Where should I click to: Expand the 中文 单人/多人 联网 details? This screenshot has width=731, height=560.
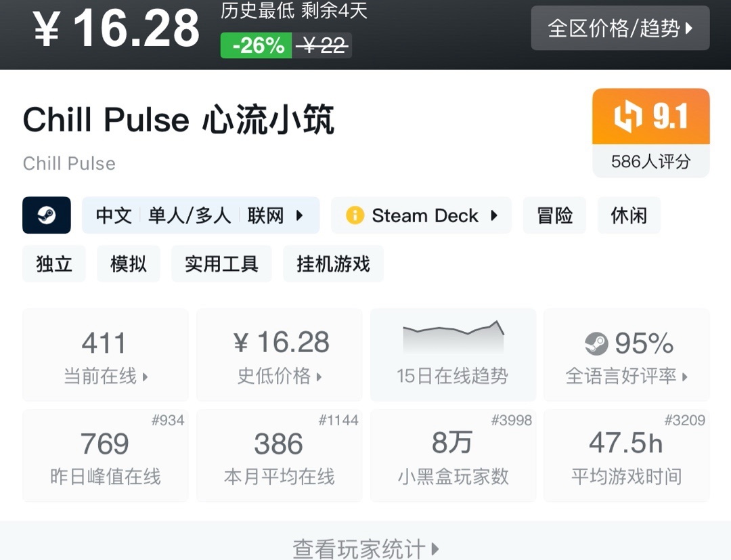point(200,215)
